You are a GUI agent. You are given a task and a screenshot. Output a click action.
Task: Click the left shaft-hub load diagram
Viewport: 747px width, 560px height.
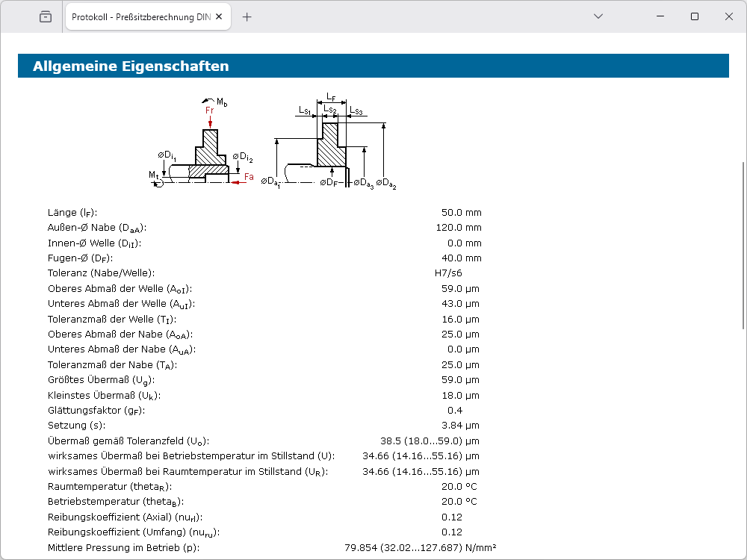pyautogui.click(x=202, y=146)
